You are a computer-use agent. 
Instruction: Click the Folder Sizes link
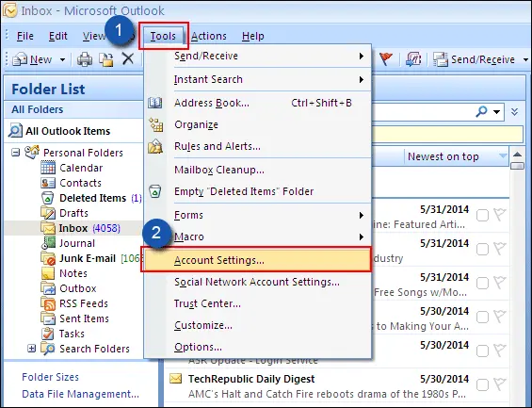[x=50, y=377]
